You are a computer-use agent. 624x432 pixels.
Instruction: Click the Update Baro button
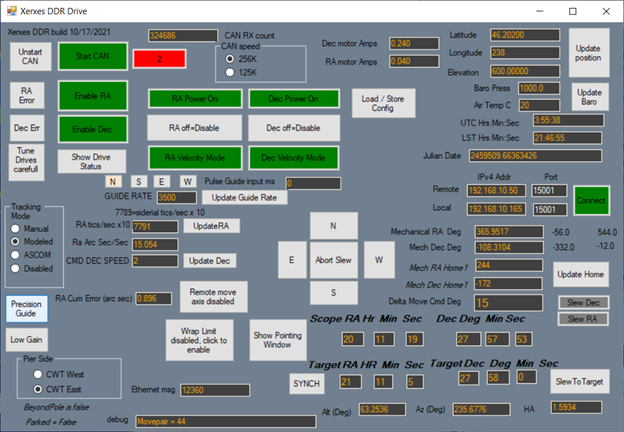(x=590, y=97)
